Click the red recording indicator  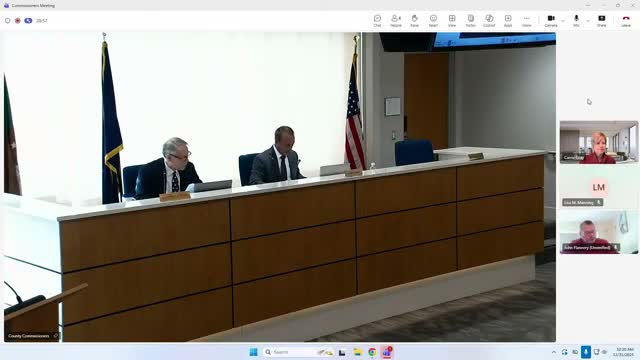click(x=18, y=20)
